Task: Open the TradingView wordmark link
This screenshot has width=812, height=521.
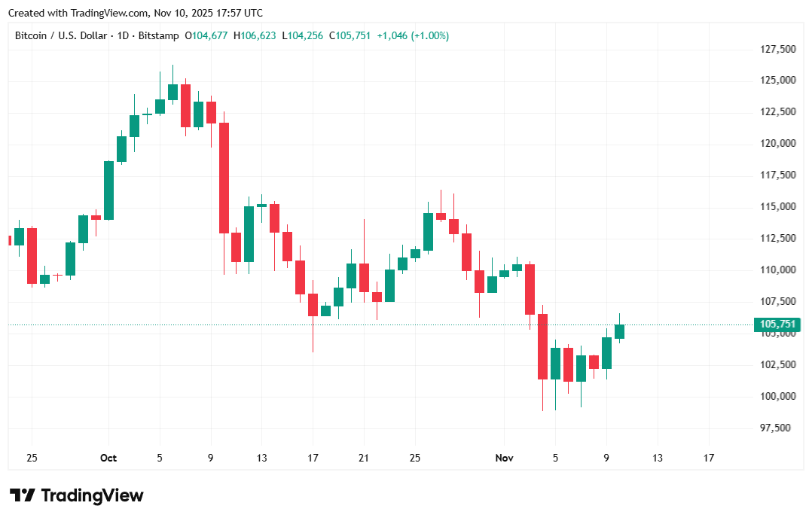Action: click(x=92, y=495)
